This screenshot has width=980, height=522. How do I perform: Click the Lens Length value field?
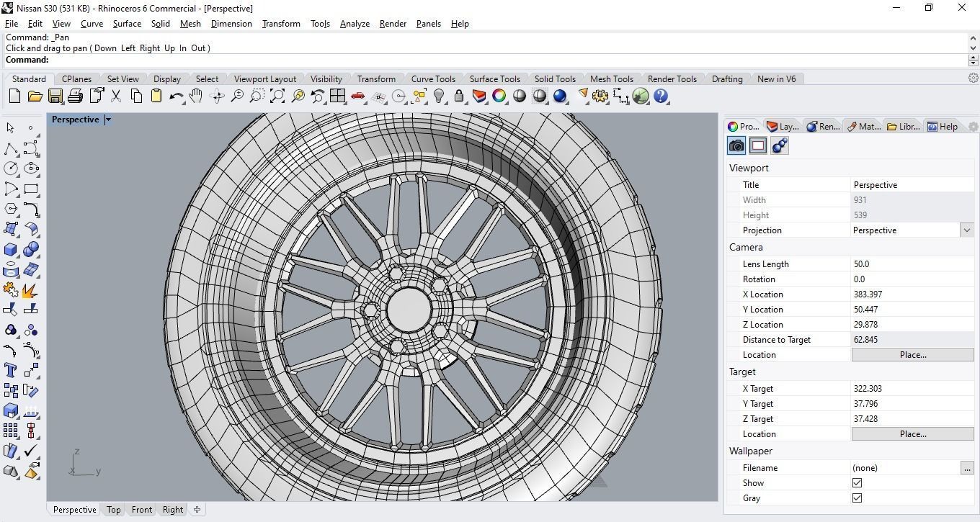click(x=912, y=264)
